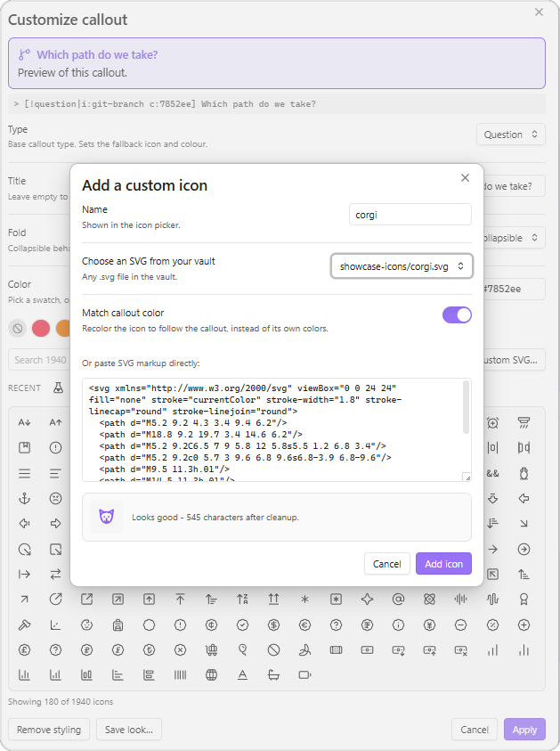Viewport: 560px width, 751px height.
Task: Choose the baggage cart icon
Action: (x=211, y=650)
